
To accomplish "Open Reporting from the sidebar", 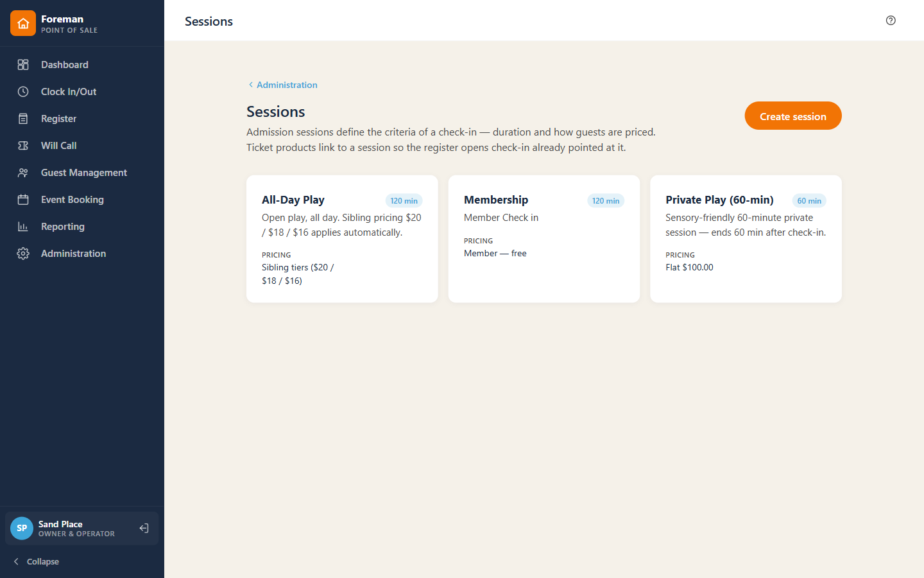I will coord(82,227).
